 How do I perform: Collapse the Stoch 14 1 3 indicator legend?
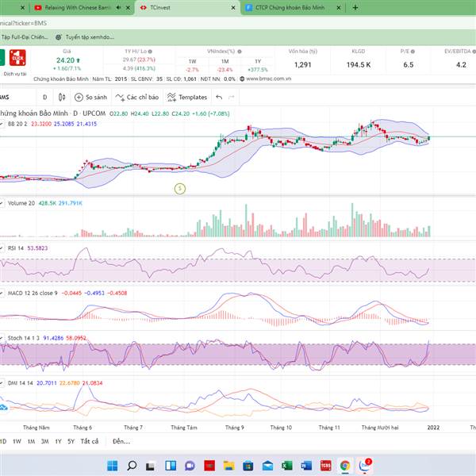click(2, 338)
